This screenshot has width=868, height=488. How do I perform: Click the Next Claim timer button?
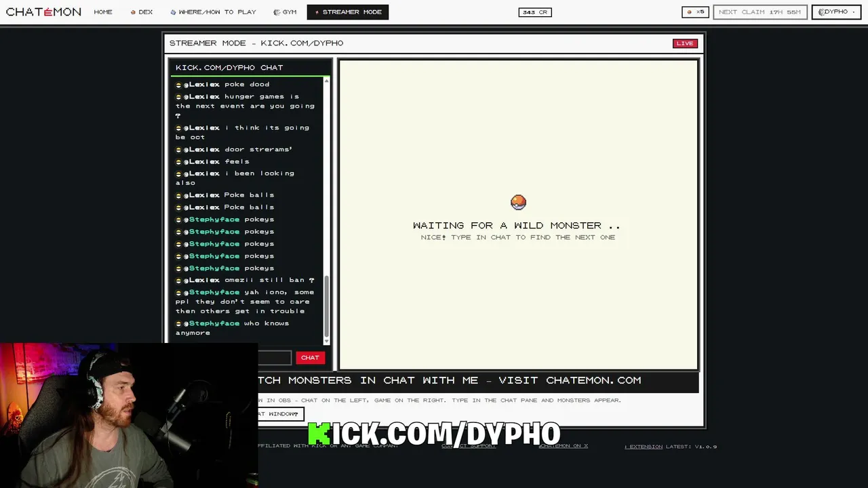[759, 12]
